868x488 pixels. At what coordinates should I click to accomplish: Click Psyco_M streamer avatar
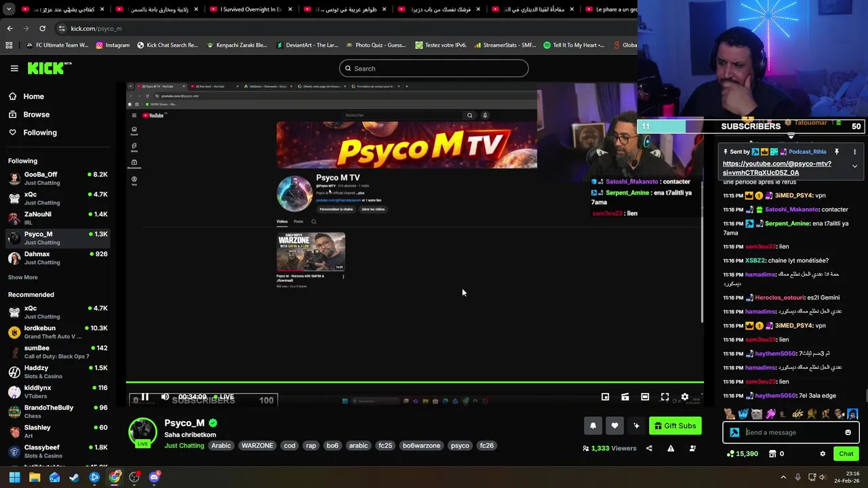click(142, 432)
